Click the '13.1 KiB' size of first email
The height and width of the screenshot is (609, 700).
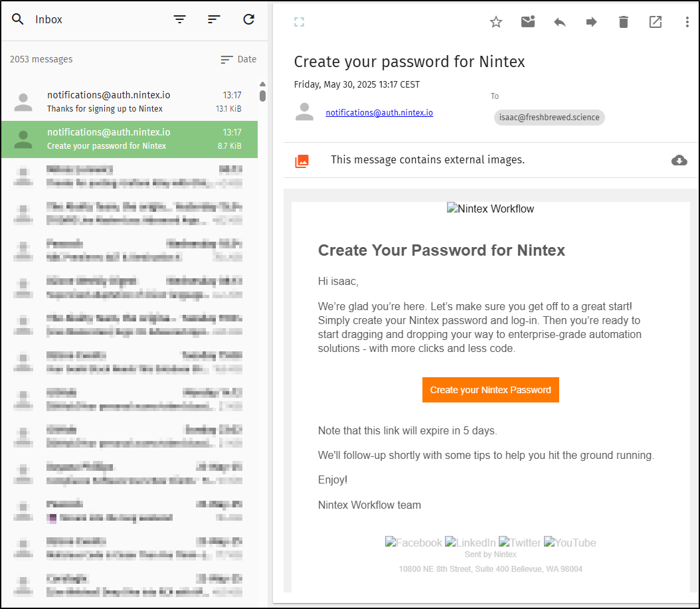(x=228, y=109)
